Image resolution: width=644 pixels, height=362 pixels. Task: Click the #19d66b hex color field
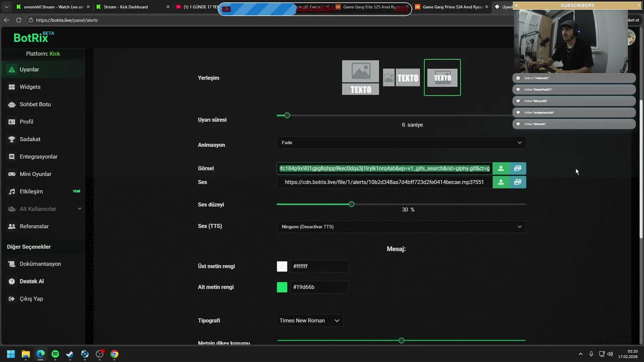[x=319, y=287]
